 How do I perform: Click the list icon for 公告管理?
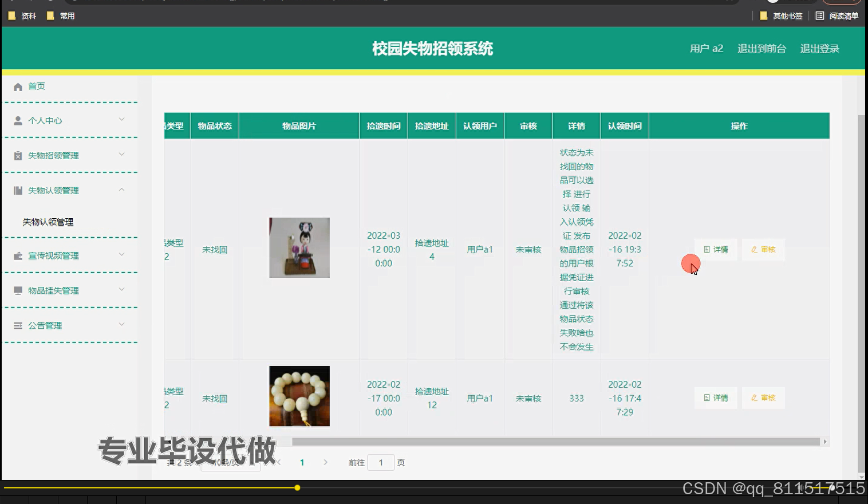18,326
